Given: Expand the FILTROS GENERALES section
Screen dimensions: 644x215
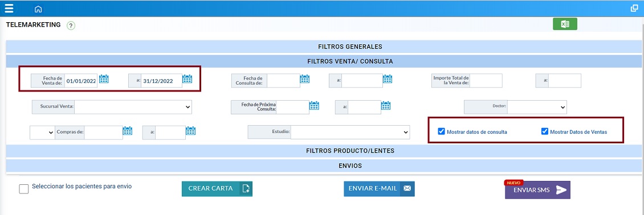Looking at the screenshot, I should (x=324, y=47).
